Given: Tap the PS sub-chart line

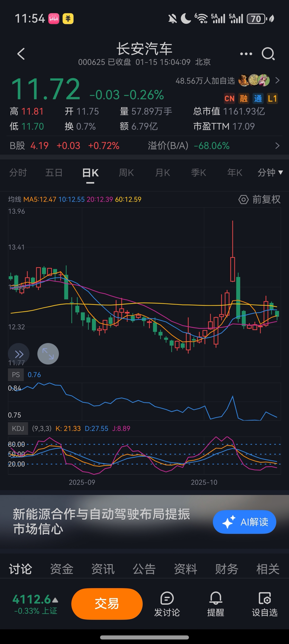Looking at the screenshot, I should (144, 402).
